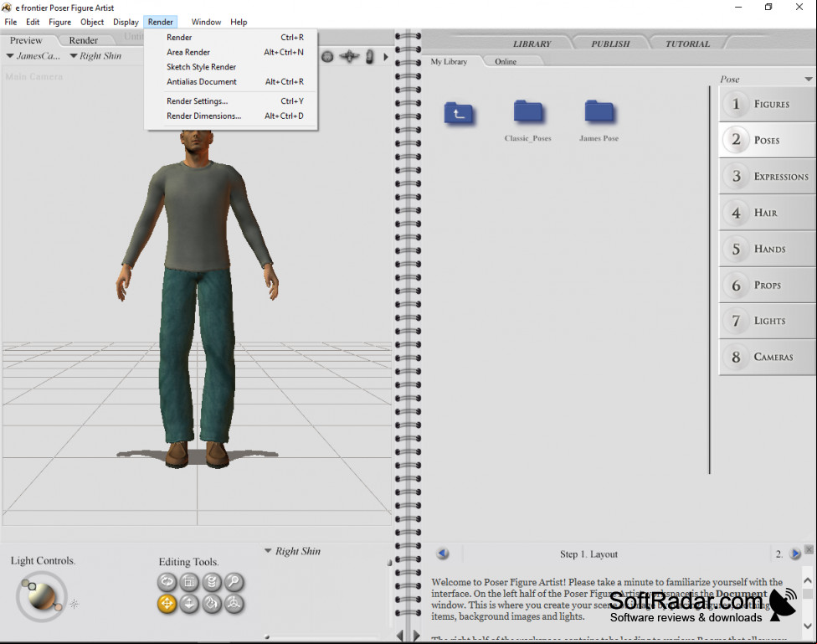Expand the Pose category dropdown arrow

pos(809,80)
